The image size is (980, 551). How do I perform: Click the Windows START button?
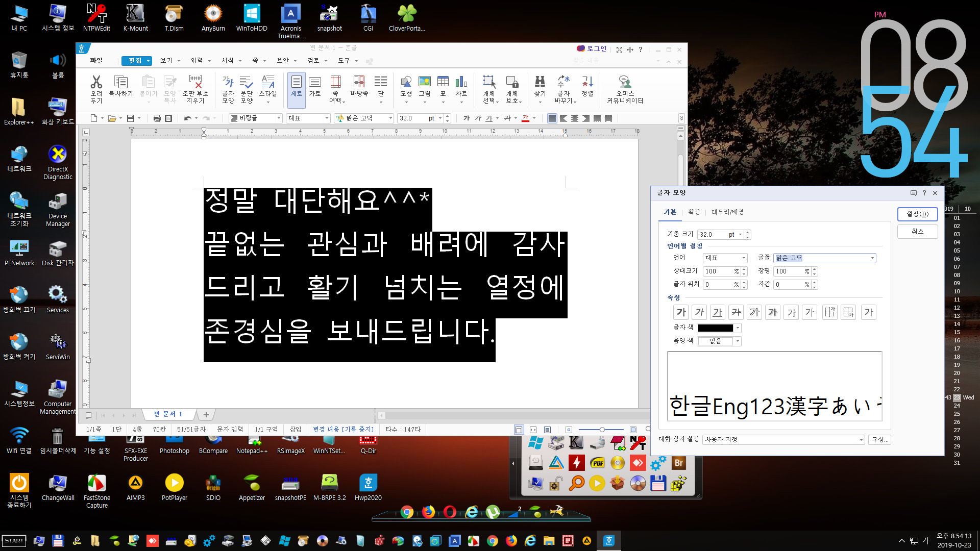pos(14,541)
